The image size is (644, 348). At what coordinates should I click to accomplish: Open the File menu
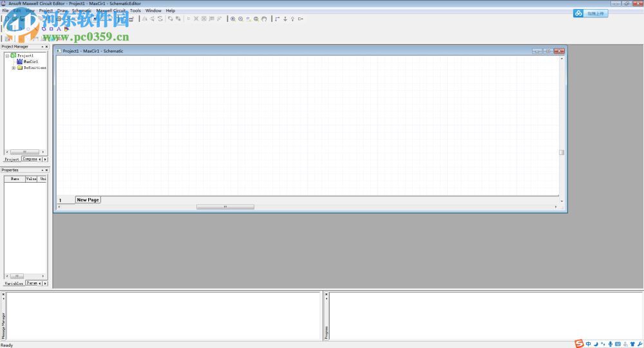(x=5, y=11)
